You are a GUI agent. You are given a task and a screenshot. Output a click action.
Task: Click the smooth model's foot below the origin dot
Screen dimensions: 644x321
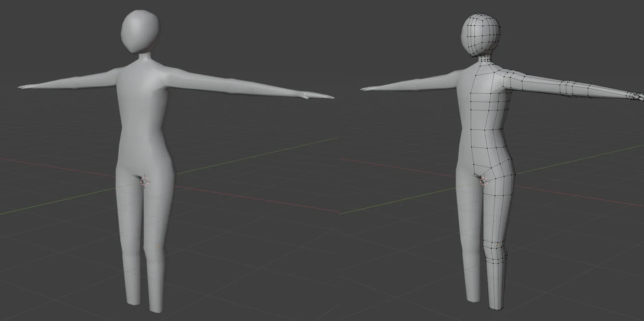156,307
